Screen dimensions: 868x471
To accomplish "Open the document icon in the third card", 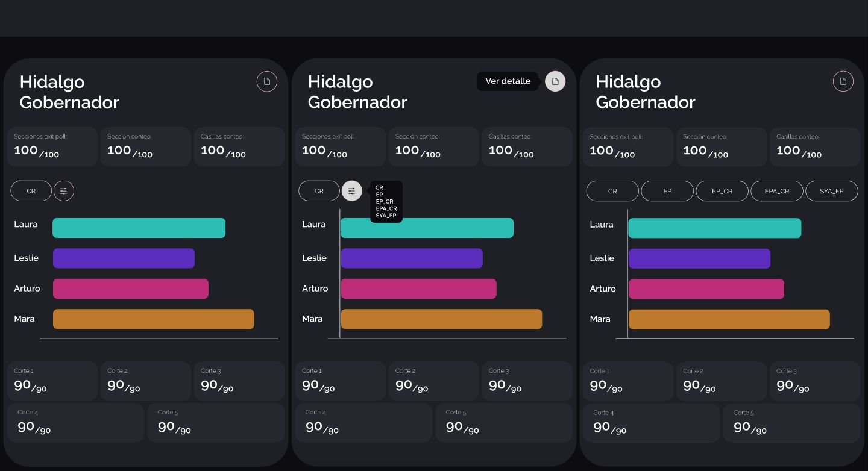I will [x=843, y=81].
